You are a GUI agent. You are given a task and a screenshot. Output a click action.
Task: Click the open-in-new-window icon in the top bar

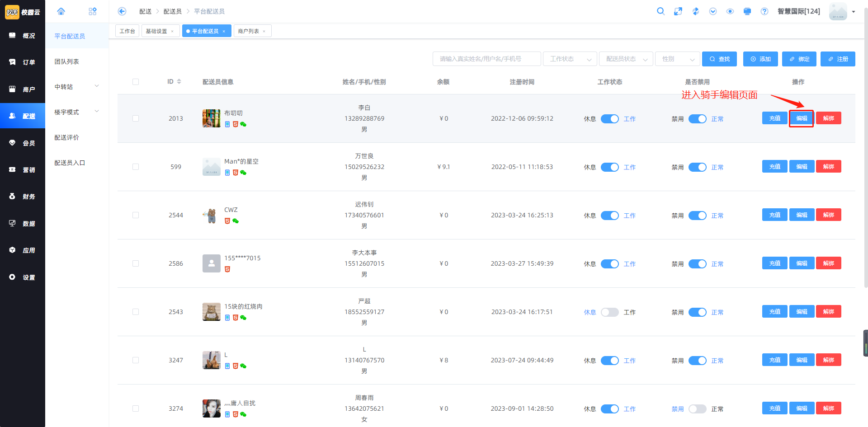[x=678, y=11]
